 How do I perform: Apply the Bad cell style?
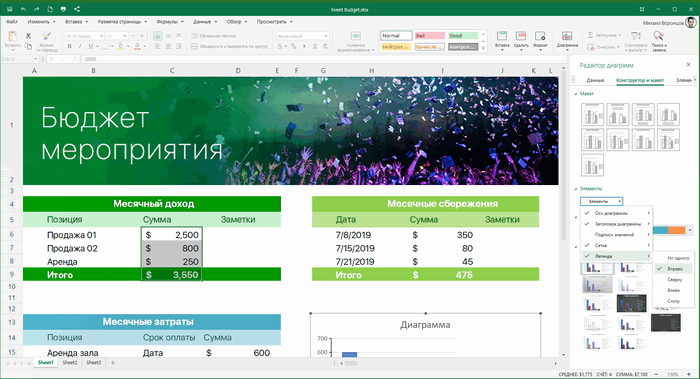coord(429,36)
